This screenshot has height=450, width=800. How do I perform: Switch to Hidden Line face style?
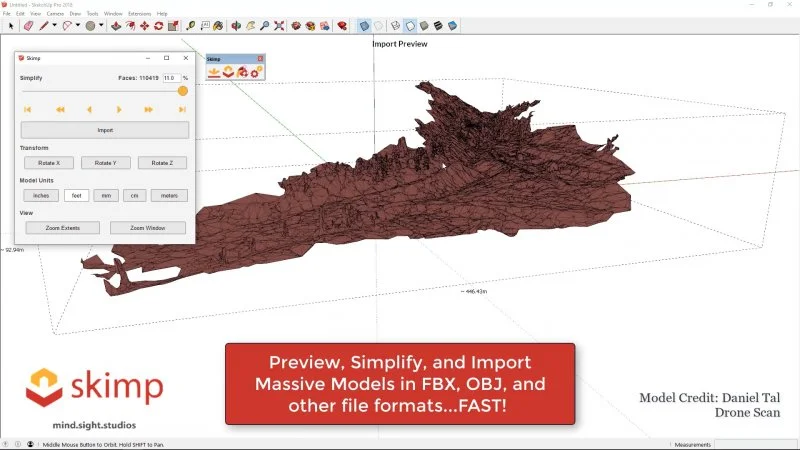pyautogui.click(x=410, y=26)
